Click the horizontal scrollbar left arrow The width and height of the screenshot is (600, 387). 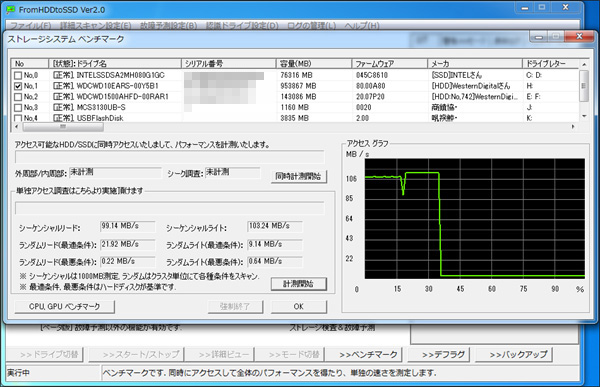pos(16,127)
